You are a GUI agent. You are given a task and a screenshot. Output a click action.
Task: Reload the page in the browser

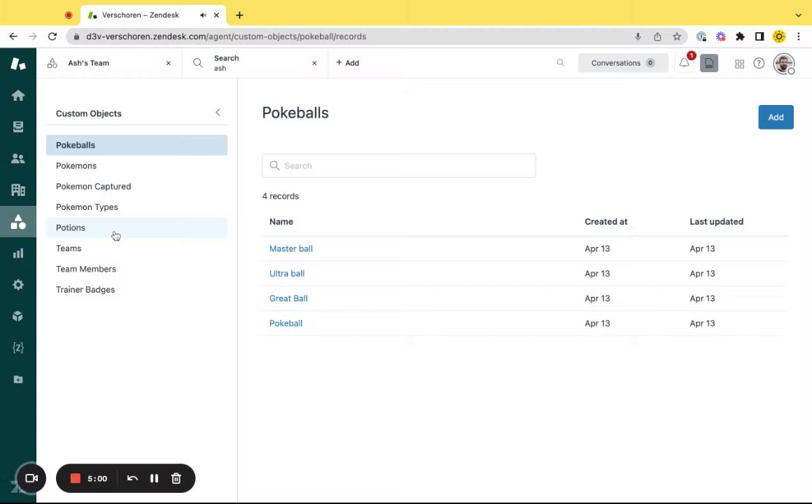coord(52,36)
